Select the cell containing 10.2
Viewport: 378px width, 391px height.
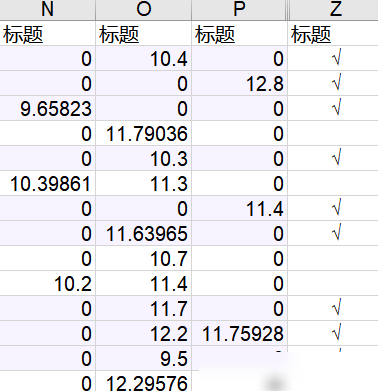pyautogui.click(x=47, y=283)
